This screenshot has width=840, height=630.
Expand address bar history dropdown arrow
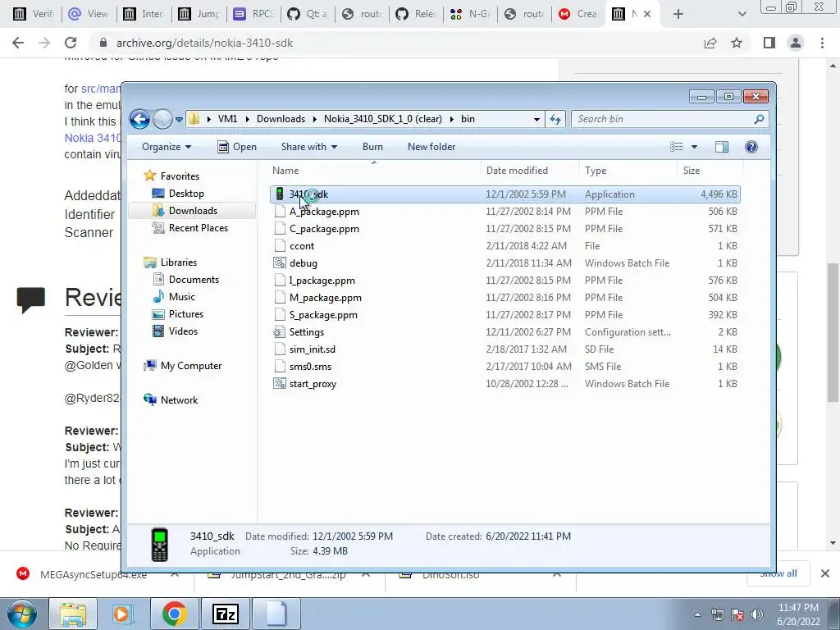tap(536, 120)
